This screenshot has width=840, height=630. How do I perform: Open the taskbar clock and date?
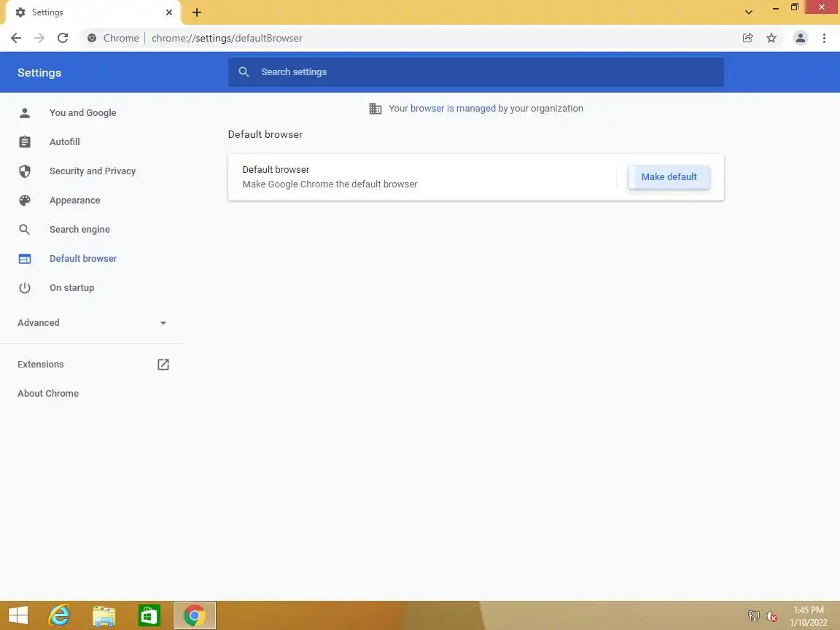pyautogui.click(x=809, y=616)
